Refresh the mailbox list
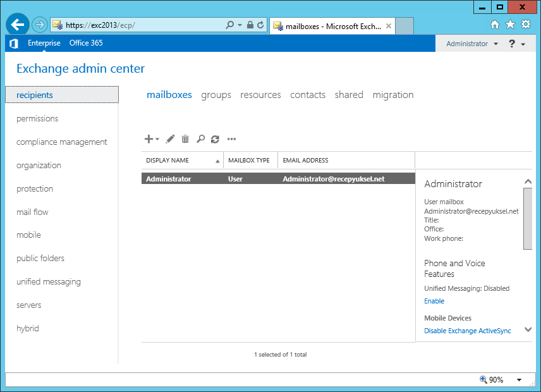Image resolution: width=541 pixels, height=392 pixels. pyautogui.click(x=216, y=139)
